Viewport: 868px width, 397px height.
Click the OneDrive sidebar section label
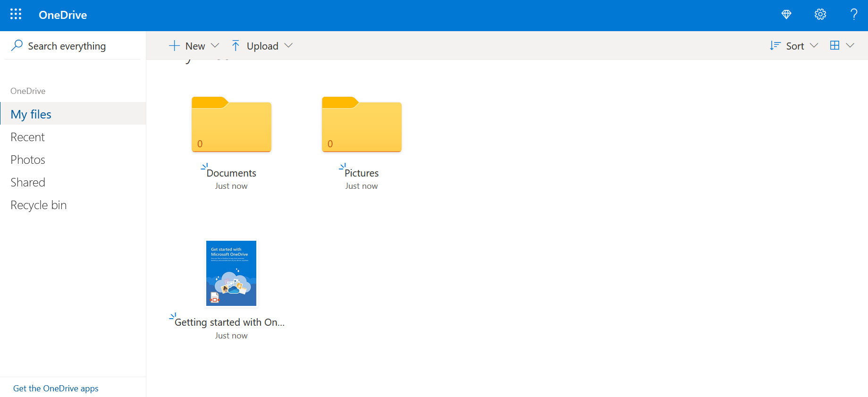click(28, 91)
